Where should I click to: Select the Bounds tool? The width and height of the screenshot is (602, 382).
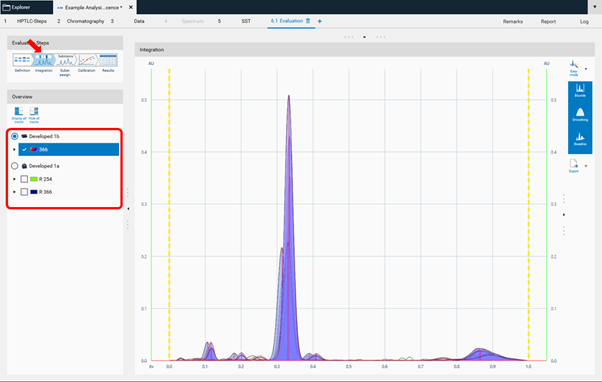coord(580,91)
